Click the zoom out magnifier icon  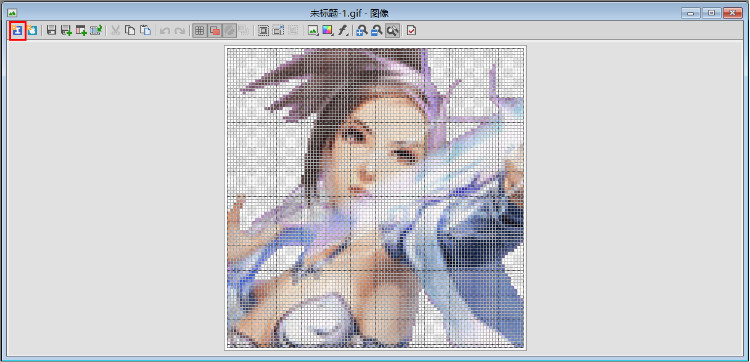click(377, 31)
